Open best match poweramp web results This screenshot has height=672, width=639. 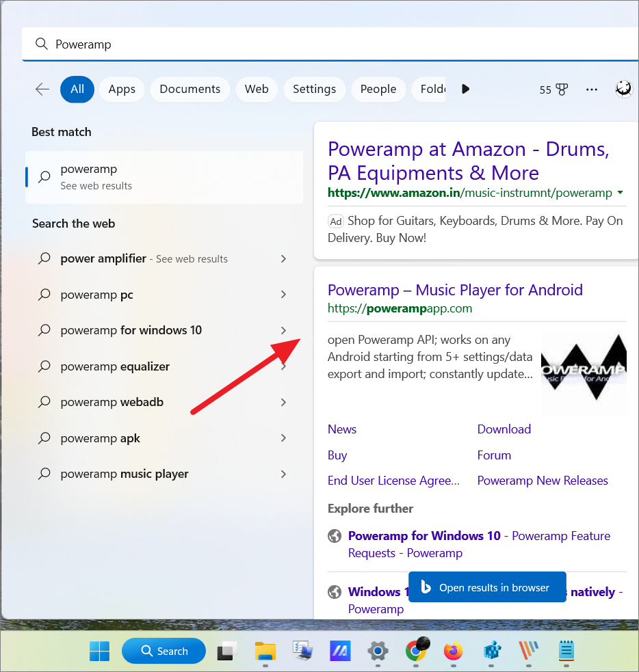pyautogui.click(x=164, y=177)
